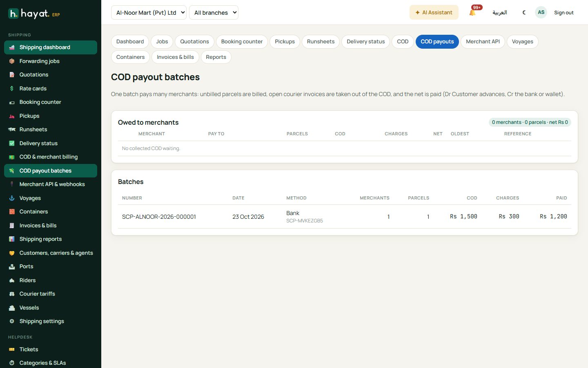Click the Hayat ERP logo
588x368 pixels.
click(x=34, y=14)
